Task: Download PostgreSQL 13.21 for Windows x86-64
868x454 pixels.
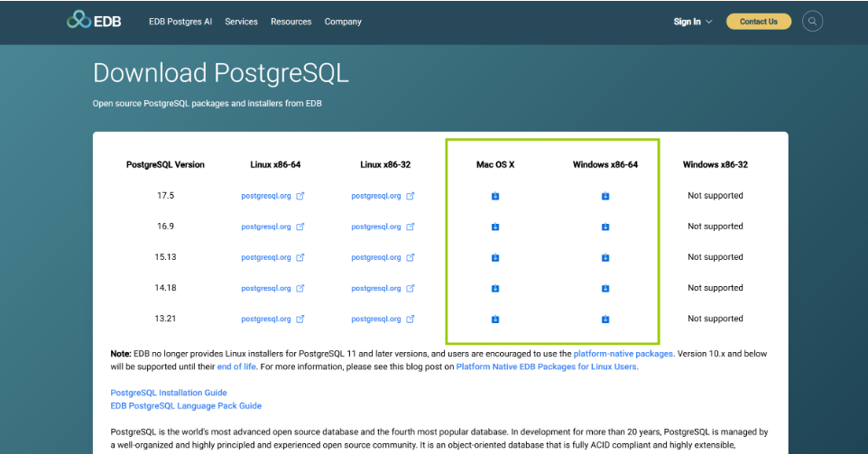Action: [x=605, y=319]
